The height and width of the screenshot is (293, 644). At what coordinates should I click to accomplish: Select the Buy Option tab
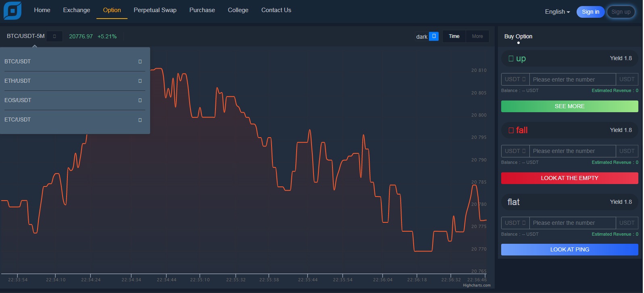click(518, 36)
